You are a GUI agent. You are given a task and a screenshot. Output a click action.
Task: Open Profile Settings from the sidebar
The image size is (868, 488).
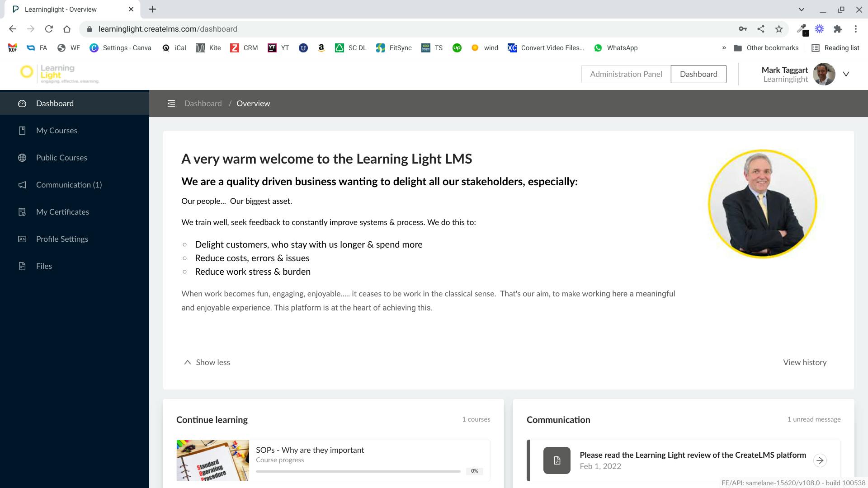62,239
